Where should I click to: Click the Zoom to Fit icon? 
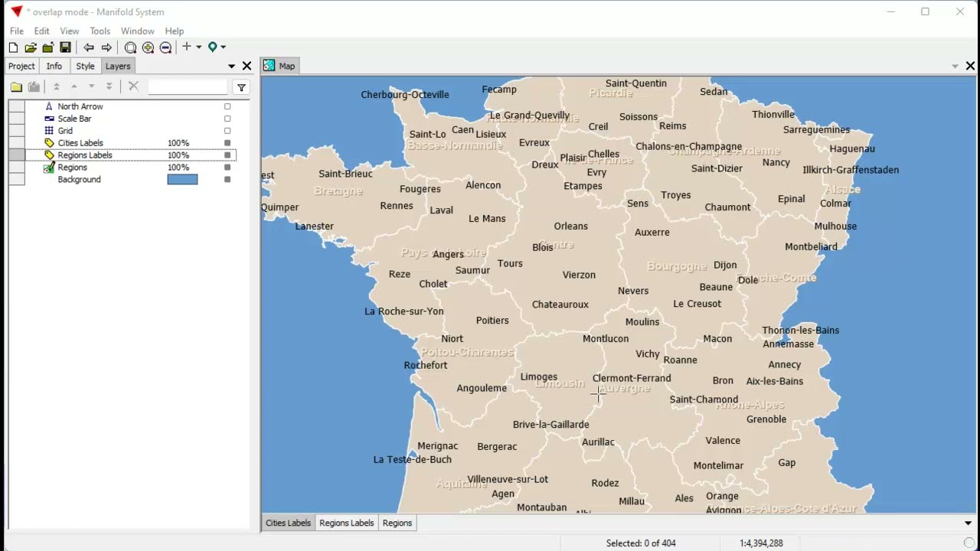pyautogui.click(x=130, y=47)
